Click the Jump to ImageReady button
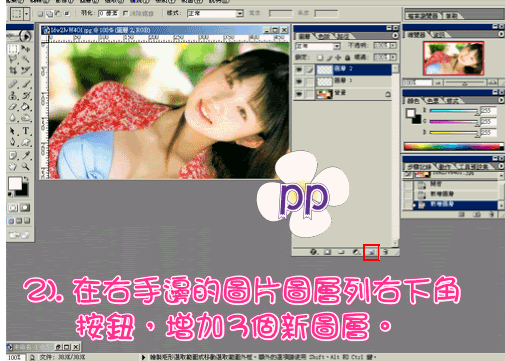Viewport: 505px width, 361px height. pos(19,235)
